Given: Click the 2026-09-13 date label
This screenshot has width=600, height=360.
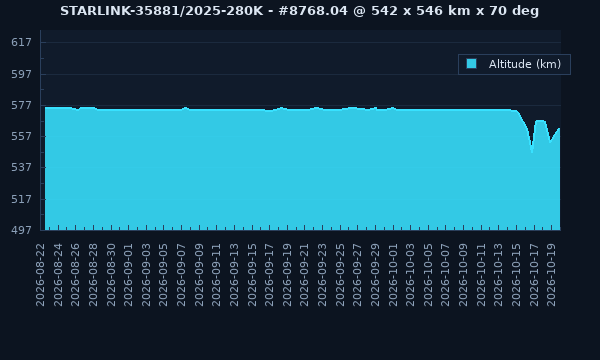Looking at the screenshot, I should pos(234,275).
